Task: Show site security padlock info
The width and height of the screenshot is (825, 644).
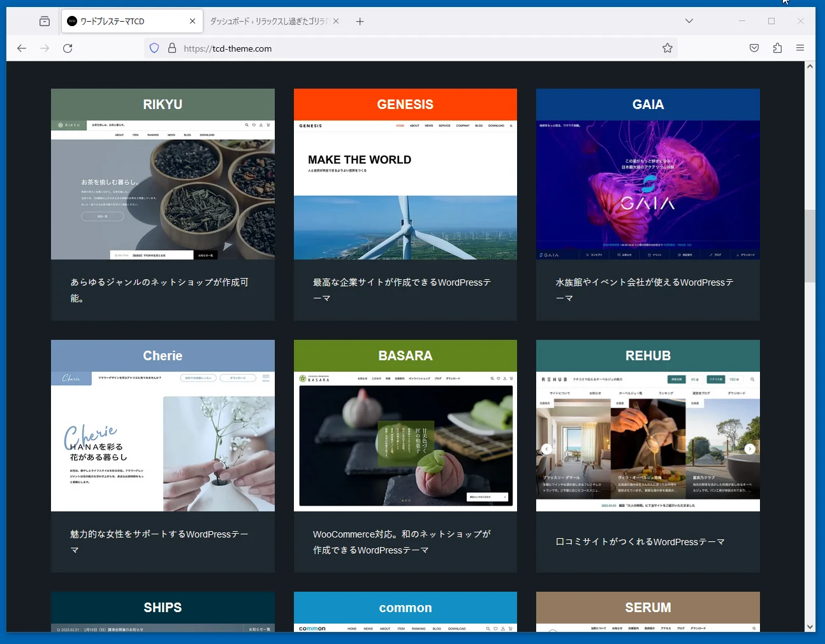Action: pos(172,48)
